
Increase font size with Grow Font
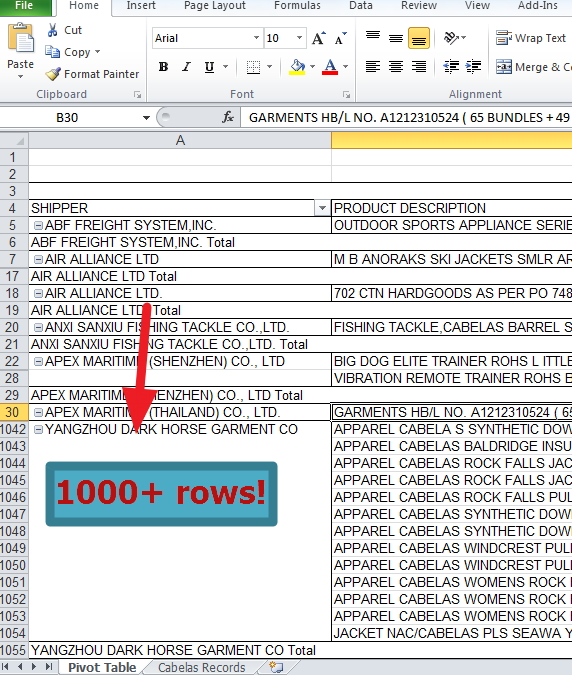pos(318,38)
